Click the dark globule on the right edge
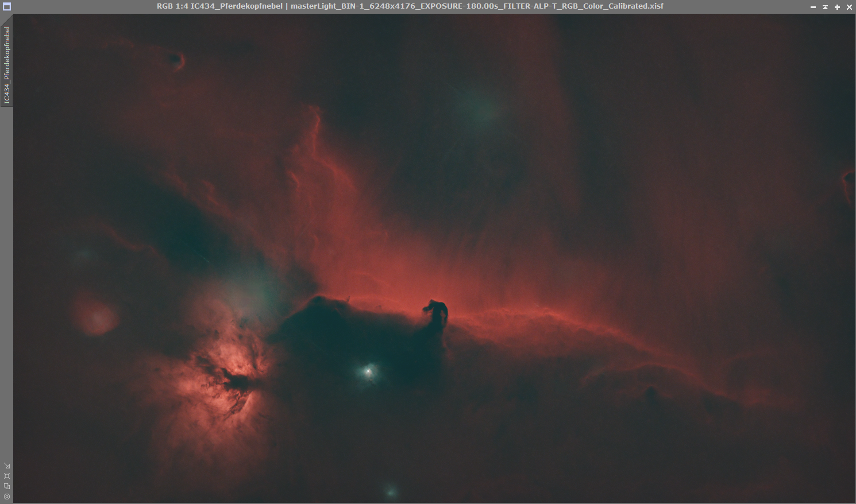Image resolution: width=856 pixels, height=504 pixels. (x=849, y=178)
